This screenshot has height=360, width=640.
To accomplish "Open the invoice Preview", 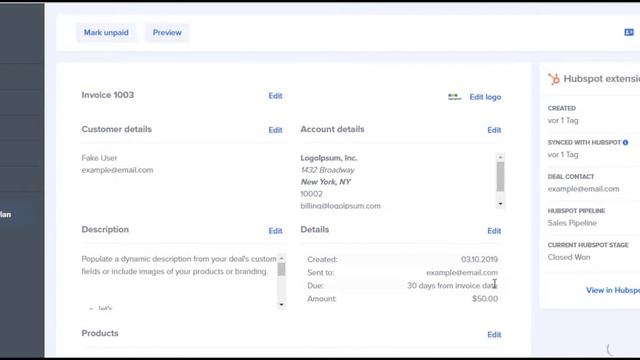I will pyautogui.click(x=167, y=33).
